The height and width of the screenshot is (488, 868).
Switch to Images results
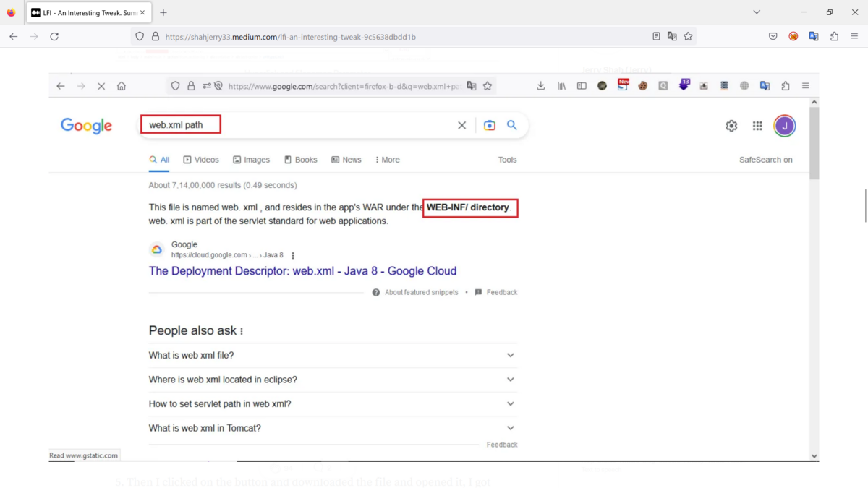point(251,160)
